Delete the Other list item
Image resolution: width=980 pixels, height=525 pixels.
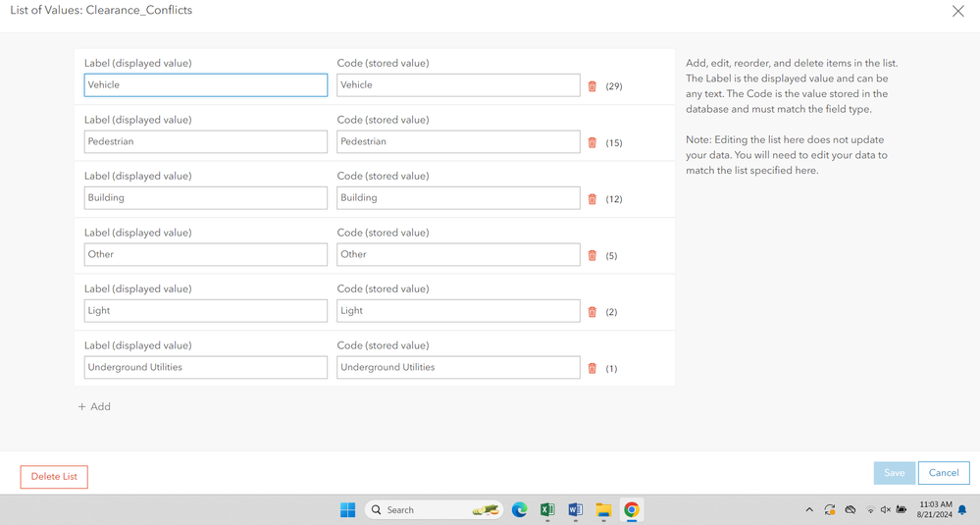[592, 255]
